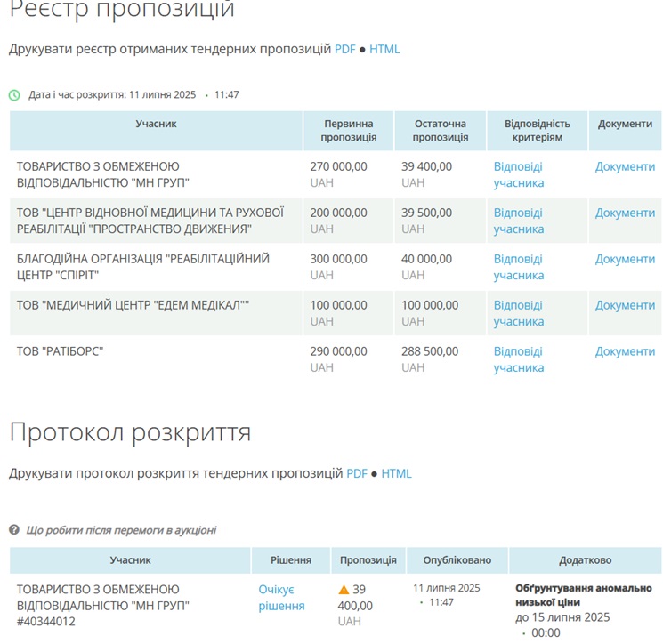This screenshot has width=663, height=644.
Task: Select the 'Пропозиція' column header
Action: (368, 560)
